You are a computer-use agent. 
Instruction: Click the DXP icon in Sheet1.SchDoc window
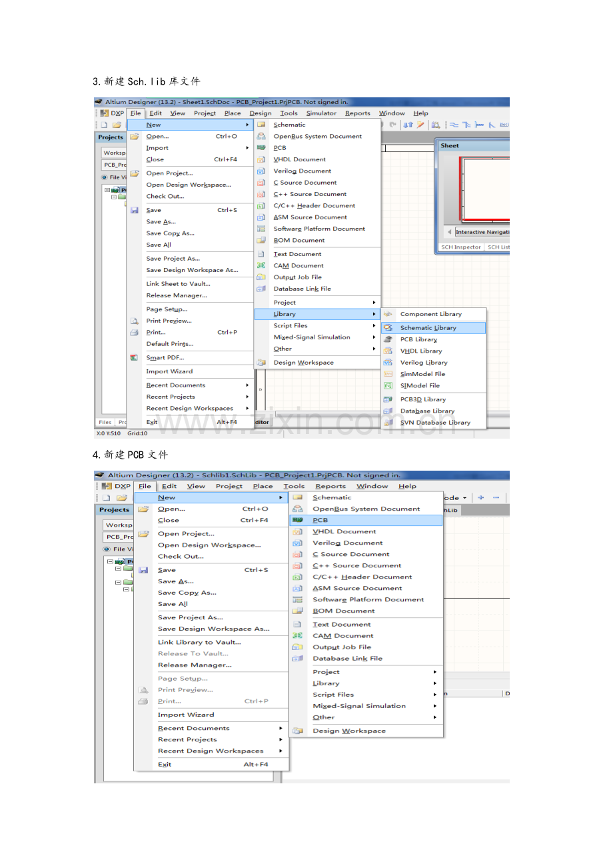tap(105, 113)
